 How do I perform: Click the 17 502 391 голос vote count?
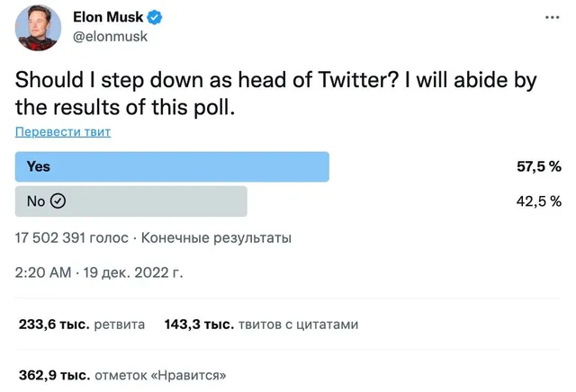tap(72, 238)
